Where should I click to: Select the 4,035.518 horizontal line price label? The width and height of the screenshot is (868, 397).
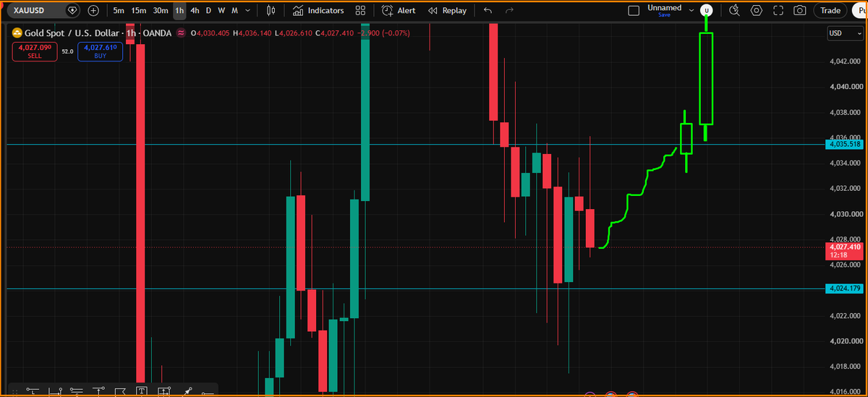point(845,145)
